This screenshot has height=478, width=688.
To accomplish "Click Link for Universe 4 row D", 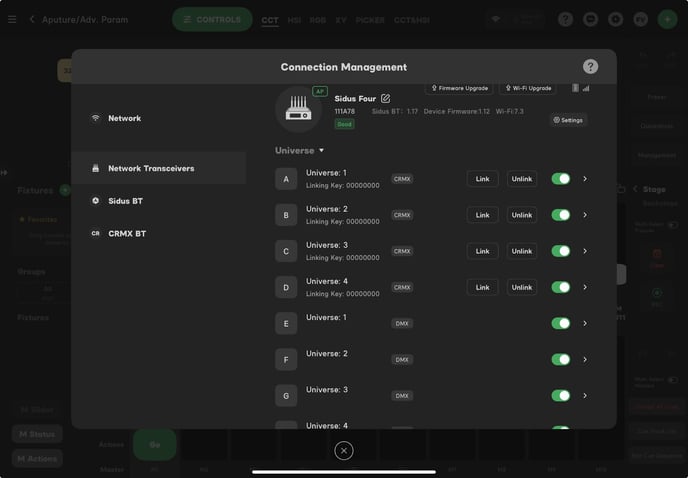I will point(482,288).
